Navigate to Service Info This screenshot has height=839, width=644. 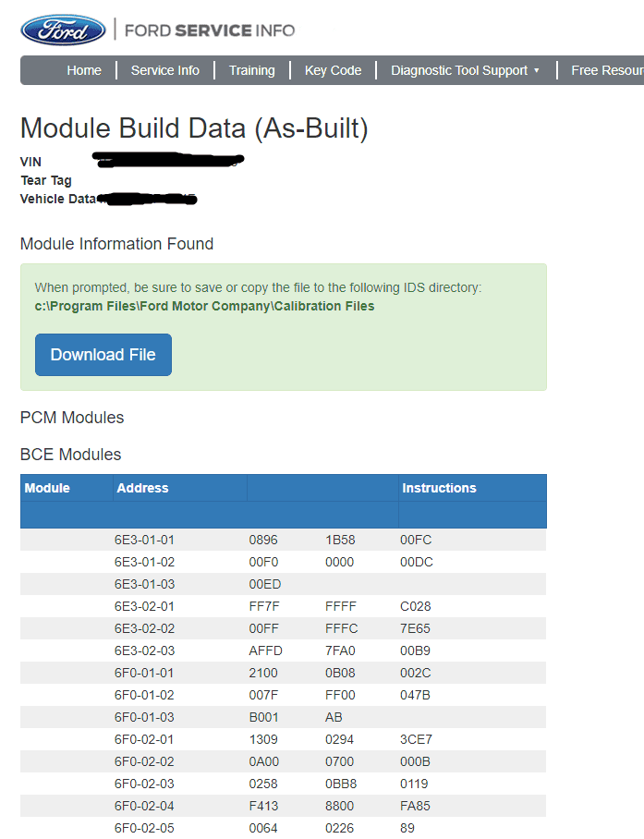point(164,69)
